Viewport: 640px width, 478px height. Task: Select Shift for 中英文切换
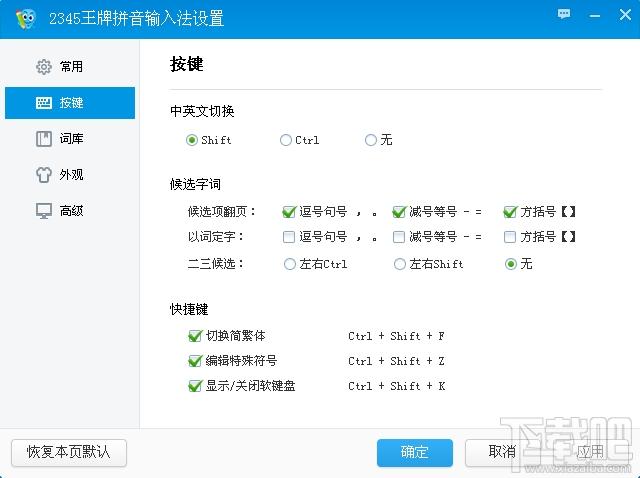(191, 140)
